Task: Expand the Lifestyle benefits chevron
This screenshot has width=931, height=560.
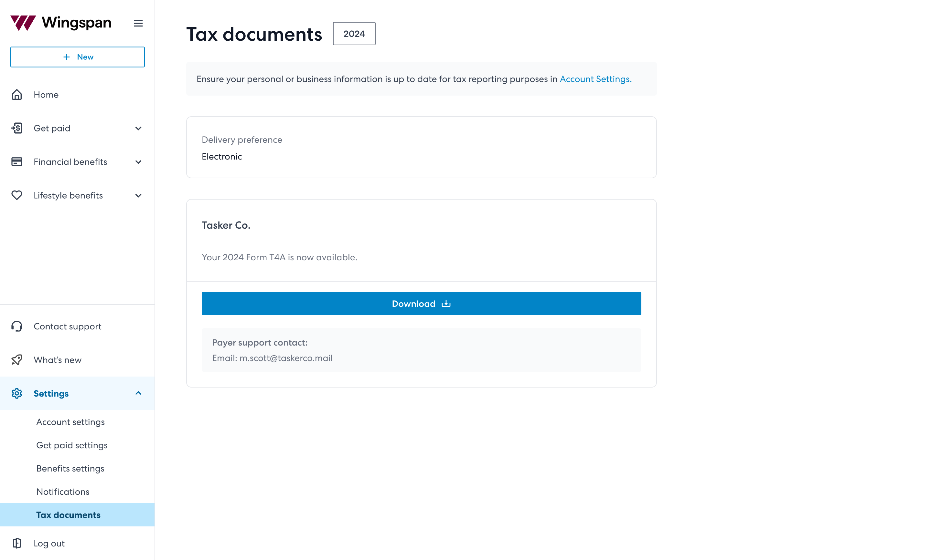Action: point(138,195)
